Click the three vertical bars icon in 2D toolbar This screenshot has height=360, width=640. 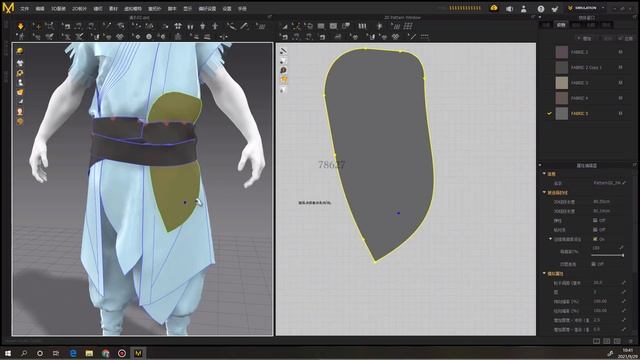coord(362,26)
